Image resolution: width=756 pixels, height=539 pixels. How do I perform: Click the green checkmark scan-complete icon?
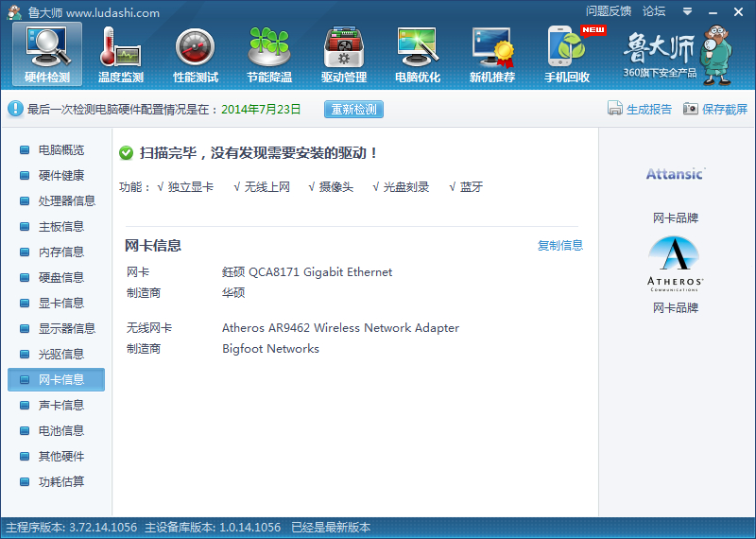coord(126,153)
